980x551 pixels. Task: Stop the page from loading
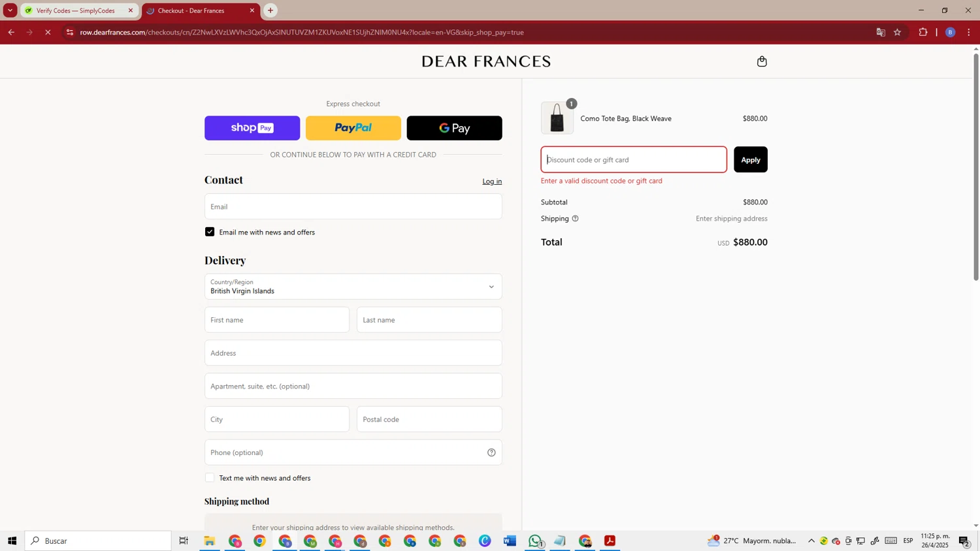[x=48, y=32]
